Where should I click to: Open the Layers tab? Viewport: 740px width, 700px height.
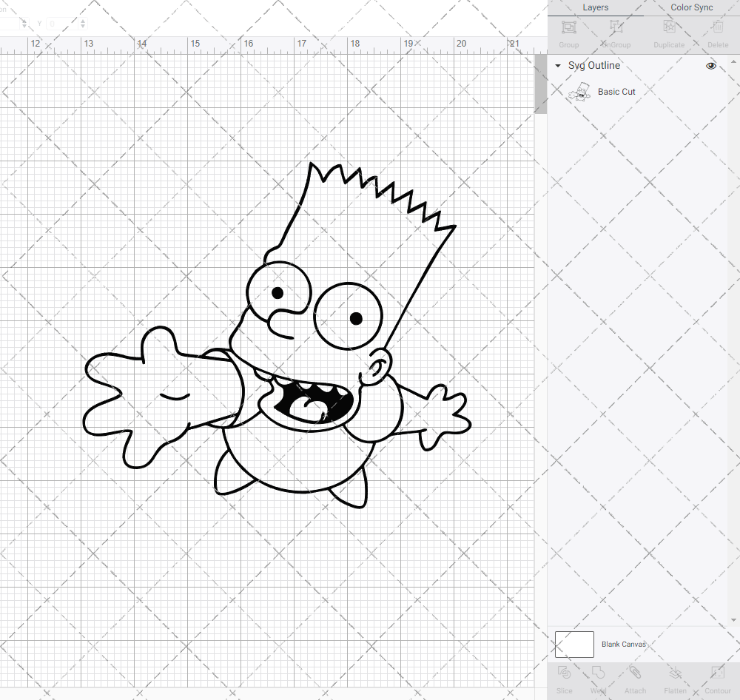(595, 7)
